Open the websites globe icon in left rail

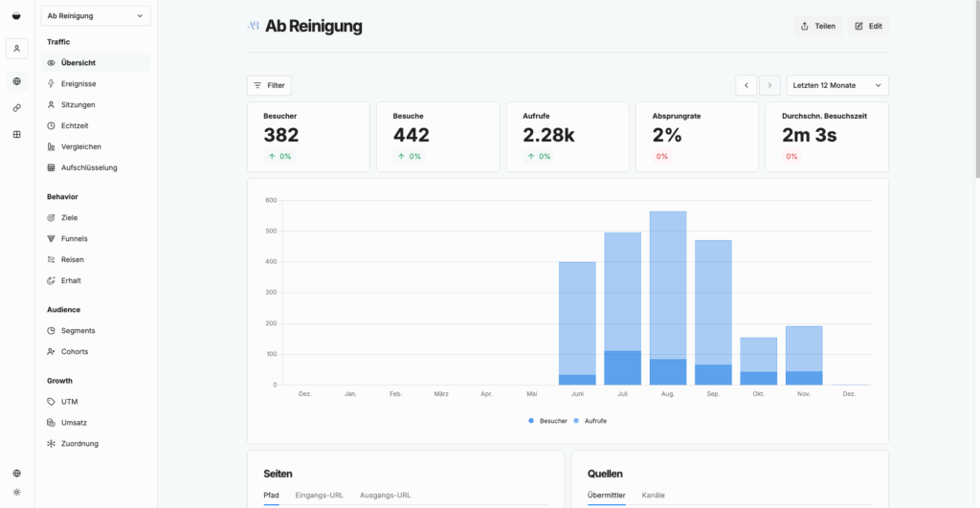(16, 81)
